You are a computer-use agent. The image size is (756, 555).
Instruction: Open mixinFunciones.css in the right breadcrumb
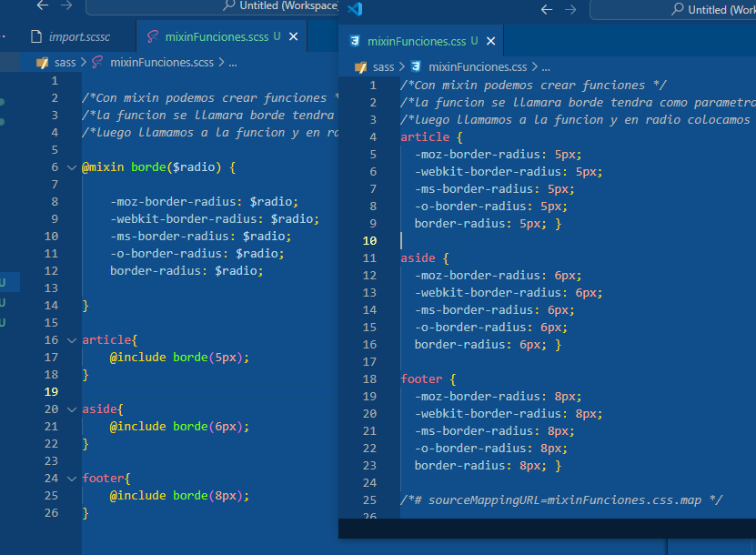(x=477, y=66)
